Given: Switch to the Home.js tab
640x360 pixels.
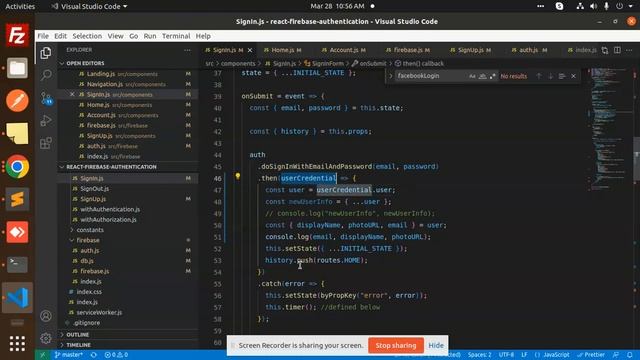Looking at the screenshot, I should [x=282, y=50].
